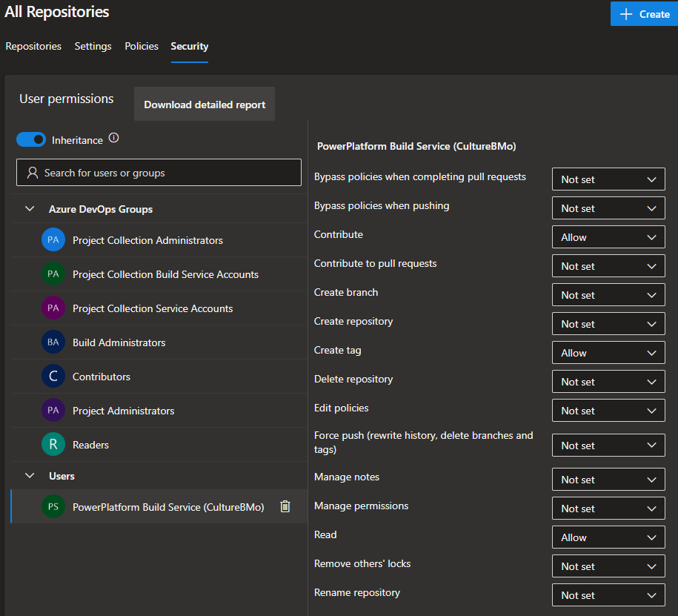This screenshot has width=678, height=616.
Task: Open the Bypass policies when pushing dropdown
Action: point(608,208)
